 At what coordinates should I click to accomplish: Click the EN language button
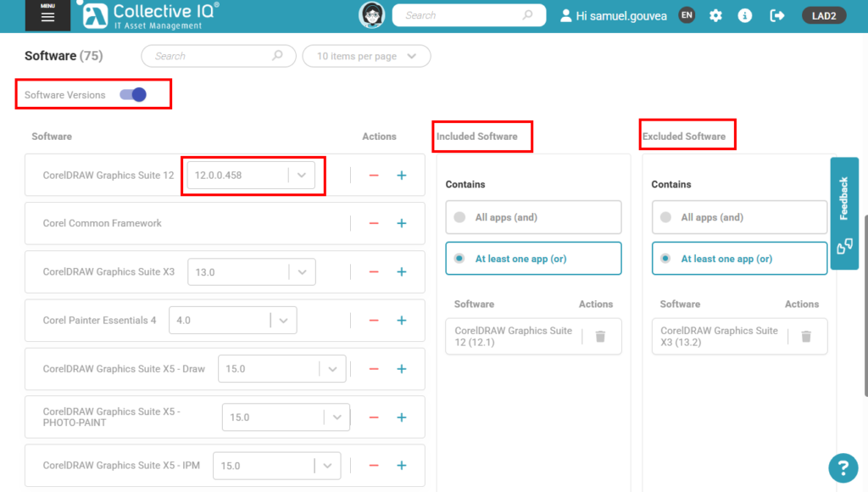coord(687,15)
